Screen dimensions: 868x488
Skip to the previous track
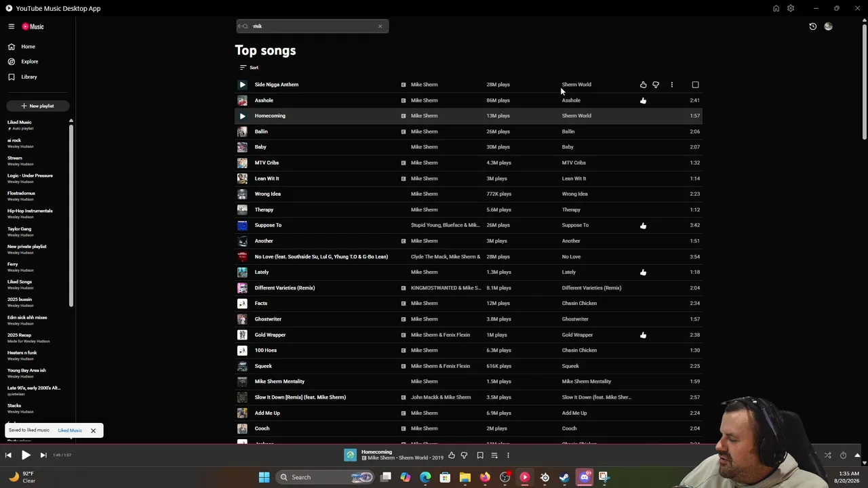[x=8, y=455]
